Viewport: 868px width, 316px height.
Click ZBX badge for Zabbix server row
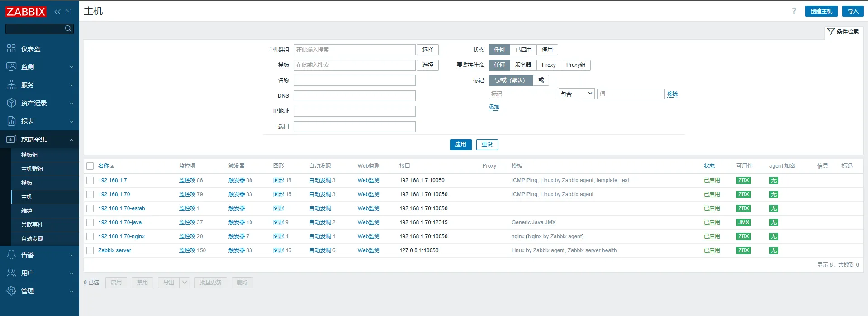coord(743,250)
